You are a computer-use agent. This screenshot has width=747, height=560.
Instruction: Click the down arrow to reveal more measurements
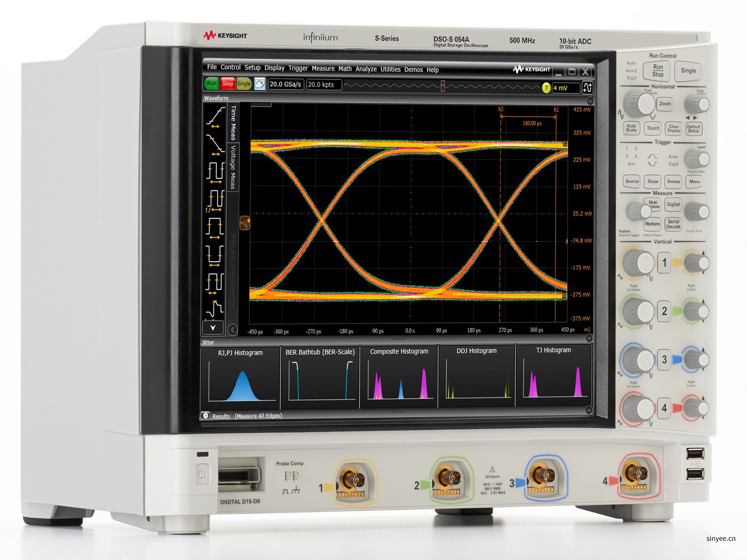[212, 327]
